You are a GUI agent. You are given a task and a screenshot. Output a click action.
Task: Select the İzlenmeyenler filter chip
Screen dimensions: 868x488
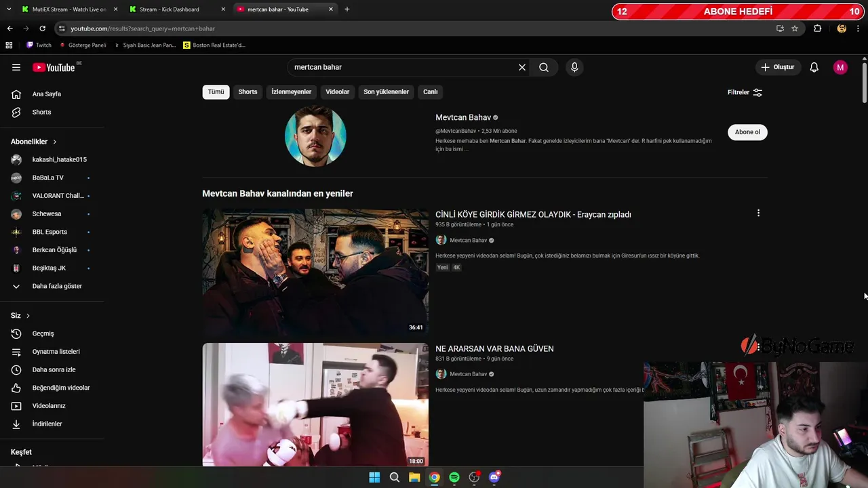(292, 91)
